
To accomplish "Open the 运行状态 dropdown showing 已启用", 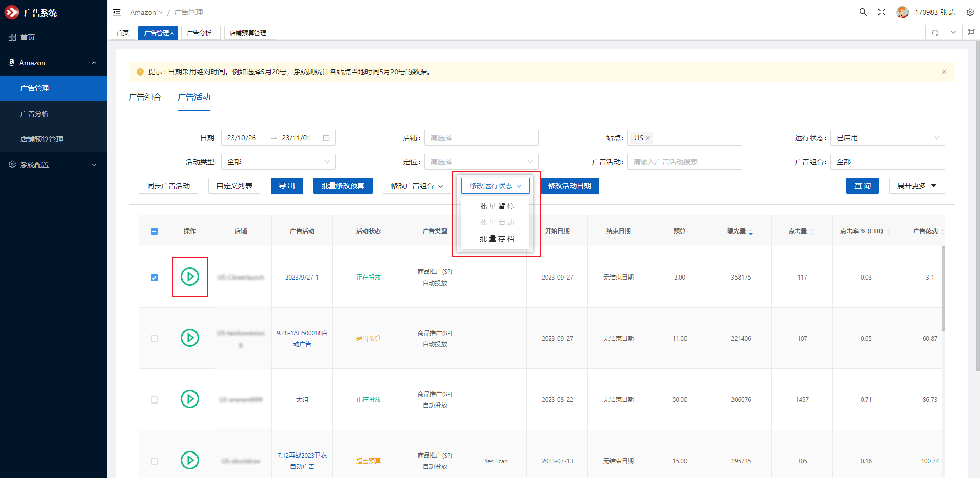I will pyautogui.click(x=887, y=138).
